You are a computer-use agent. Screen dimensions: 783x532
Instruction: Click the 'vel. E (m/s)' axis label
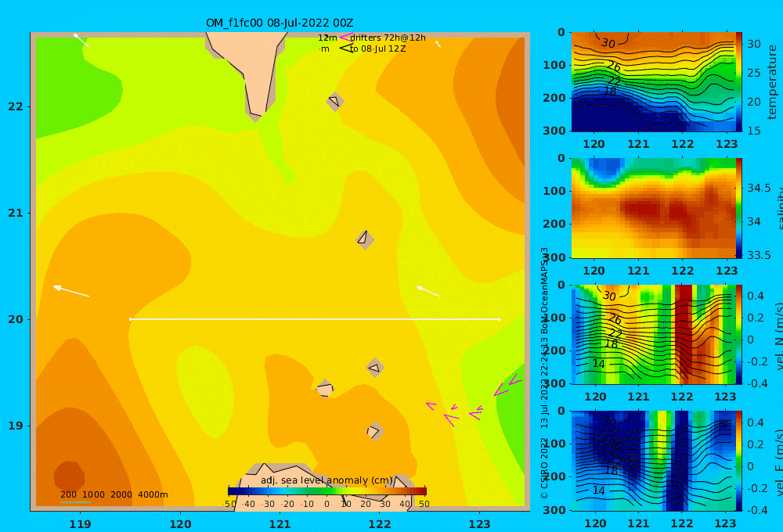coord(780,462)
